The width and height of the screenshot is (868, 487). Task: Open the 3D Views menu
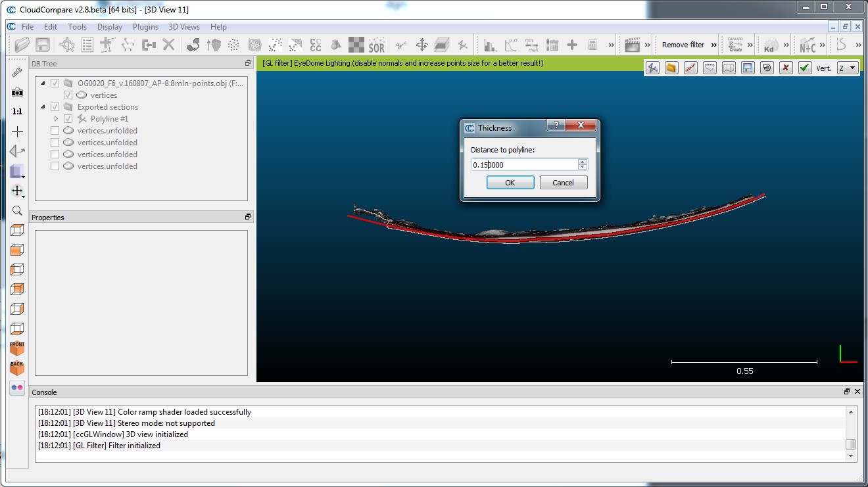coord(184,27)
